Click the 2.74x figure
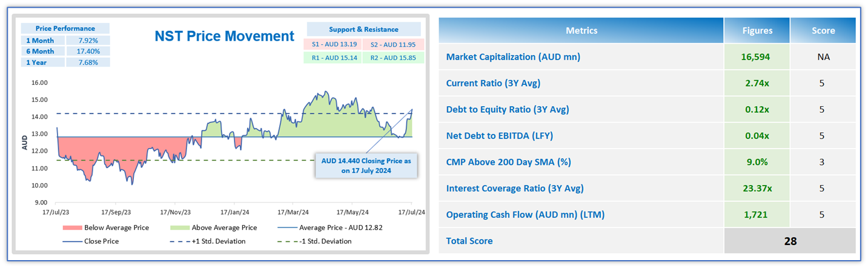The image size is (868, 268). [x=757, y=83]
